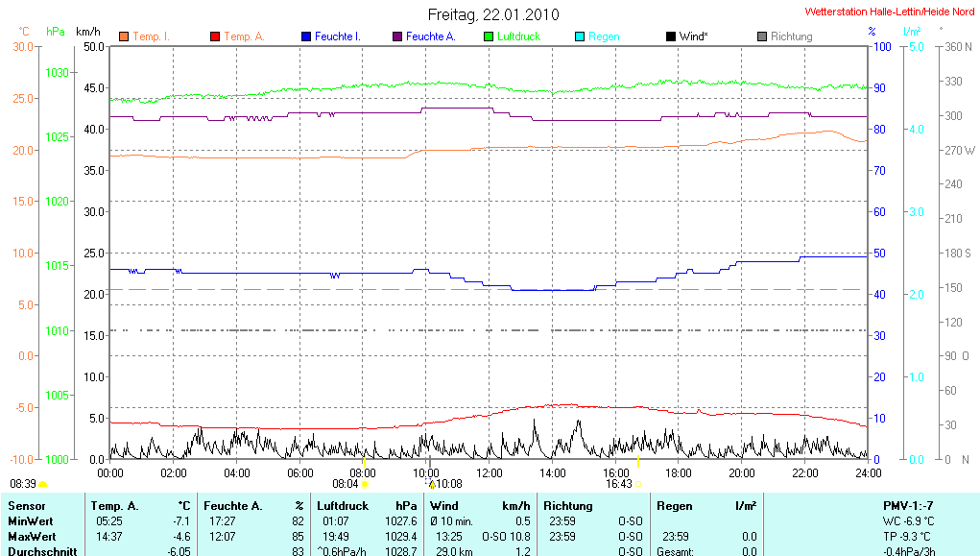Image resolution: width=980 pixels, height=556 pixels.
Task: Click the sunrise icon next to 08:04
Action: click(365, 484)
